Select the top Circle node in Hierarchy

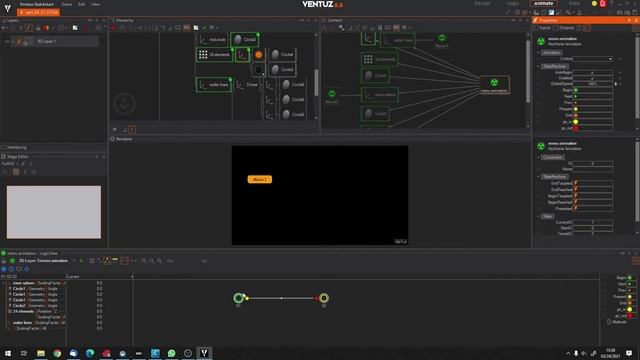244,40
